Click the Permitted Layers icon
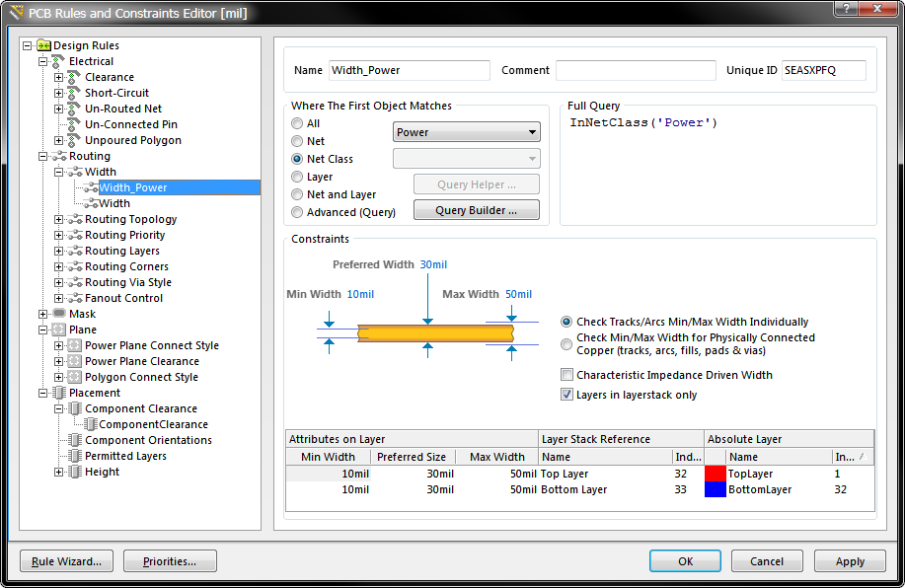905x588 pixels. [74, 456]
